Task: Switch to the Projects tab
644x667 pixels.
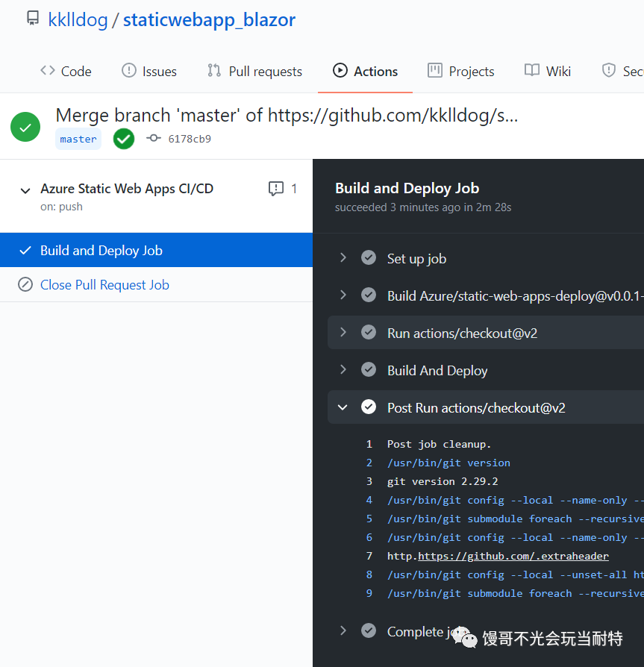Action: (461, 71)
